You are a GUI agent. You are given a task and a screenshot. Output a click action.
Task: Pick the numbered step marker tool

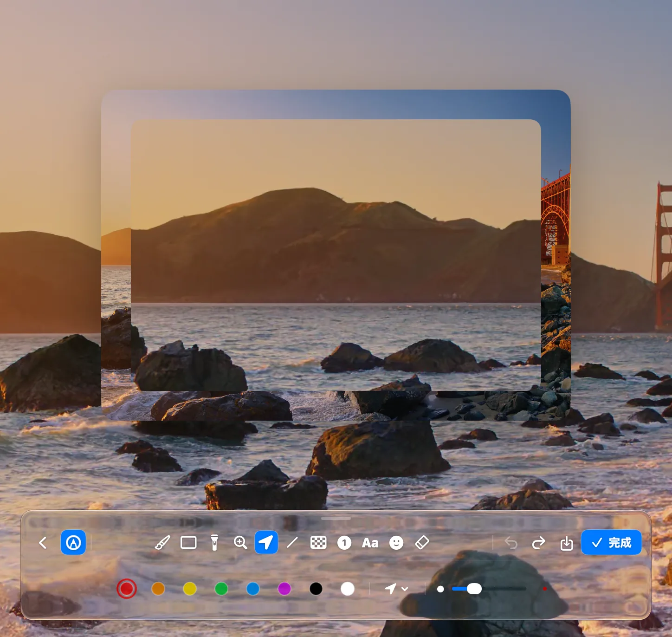(x=344, y=543)
